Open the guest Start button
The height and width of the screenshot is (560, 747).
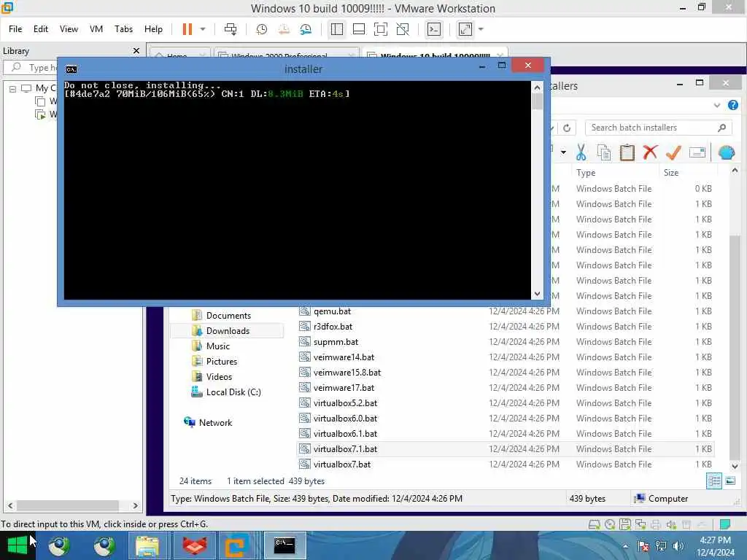click(18, 545)
